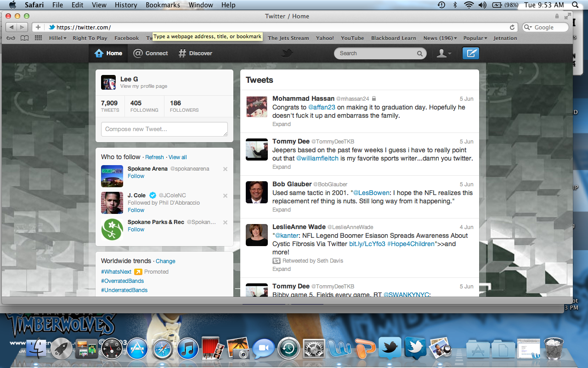Open the user account dropdown menu

[444, 53]
